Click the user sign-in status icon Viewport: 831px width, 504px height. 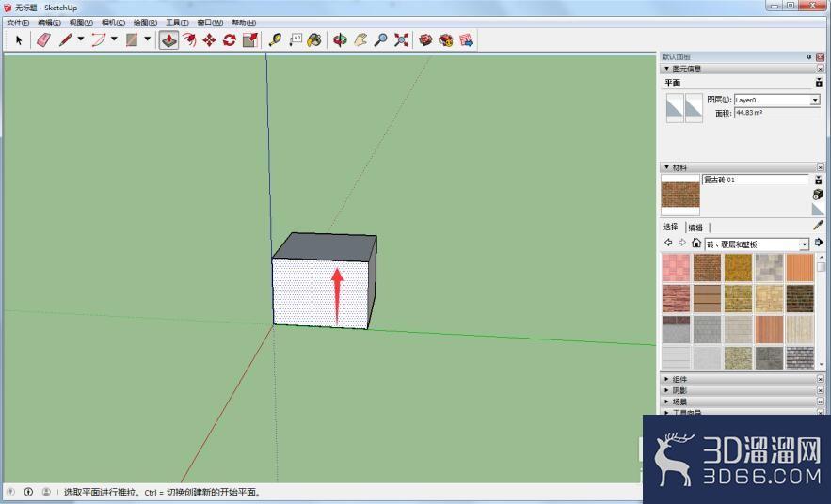(46, 492)
